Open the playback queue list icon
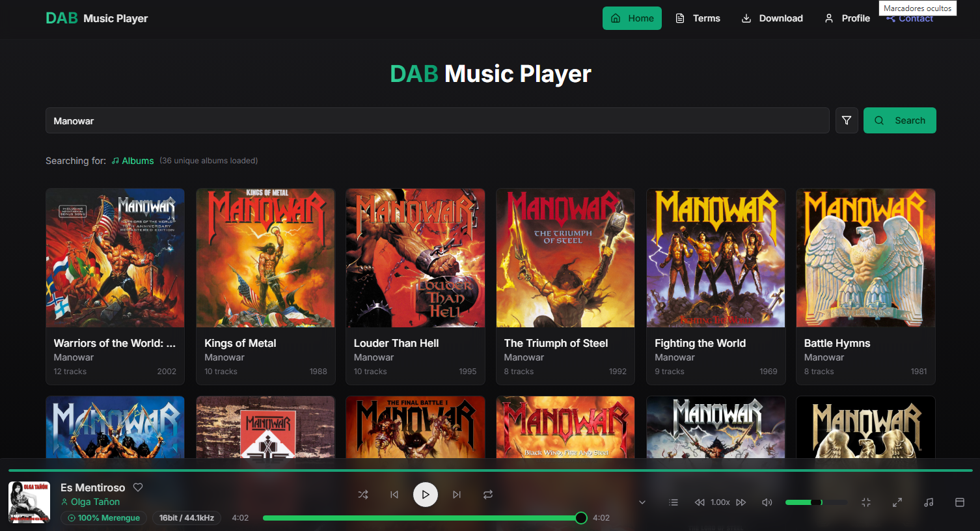The height and width of the screenshot is (531, 980). point(674,502)
